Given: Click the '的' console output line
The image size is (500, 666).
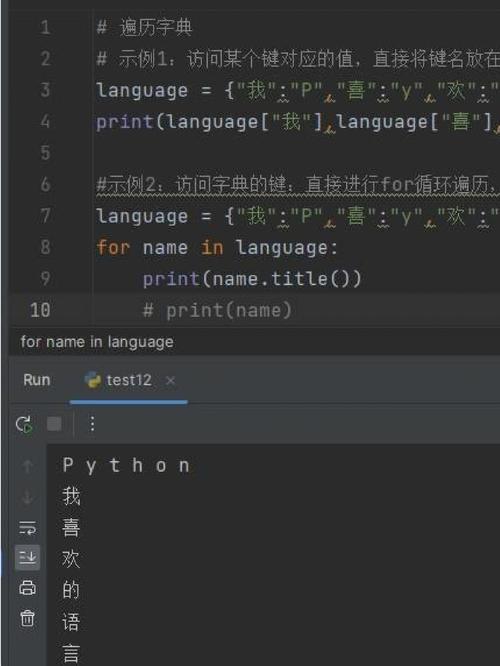Looking at the screenshot, I should coord(71,590).
